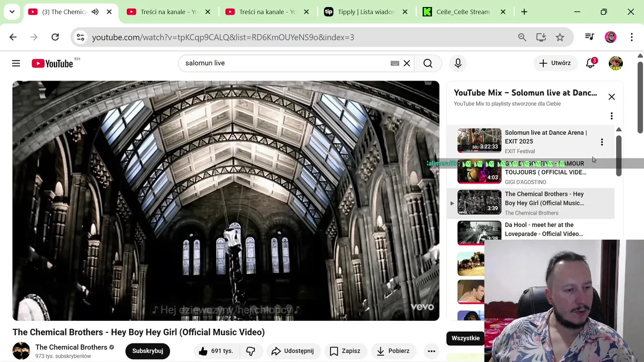Go back to previous page
The width and height of the screenshot is (644, 362).
click(13, 37)
